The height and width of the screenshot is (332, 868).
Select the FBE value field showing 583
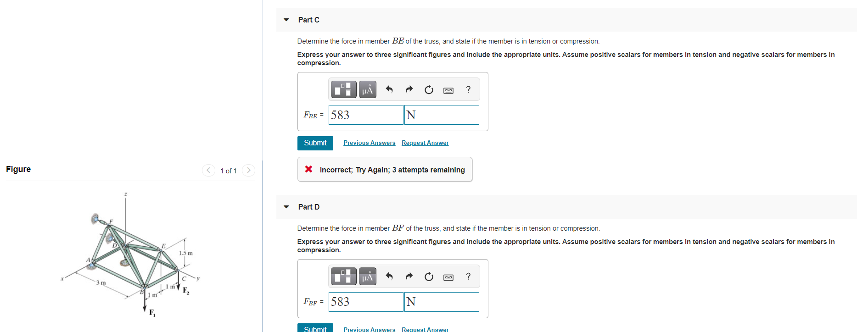coord(365,115)
